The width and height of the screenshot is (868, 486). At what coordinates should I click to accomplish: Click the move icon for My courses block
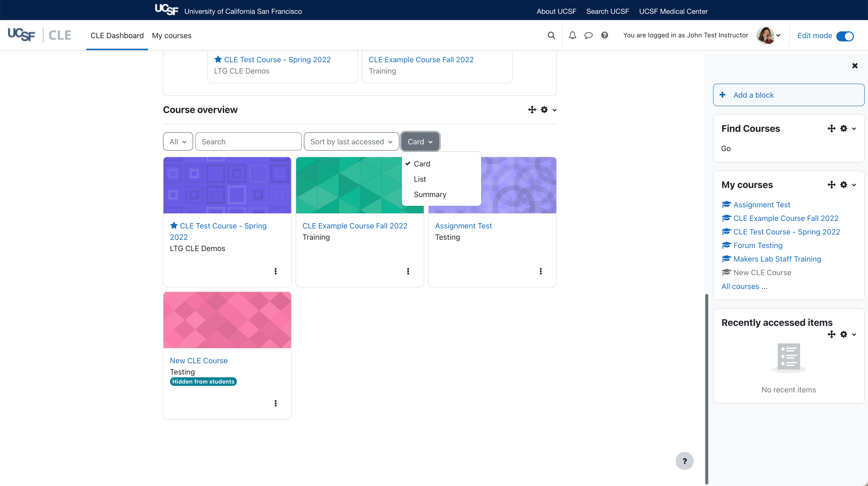coord(831,185)
